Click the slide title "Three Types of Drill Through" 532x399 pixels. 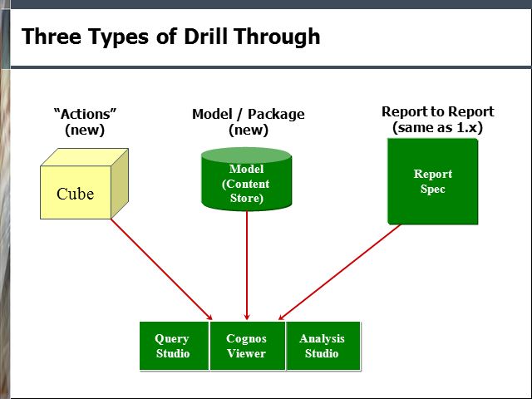click(170, 37)
